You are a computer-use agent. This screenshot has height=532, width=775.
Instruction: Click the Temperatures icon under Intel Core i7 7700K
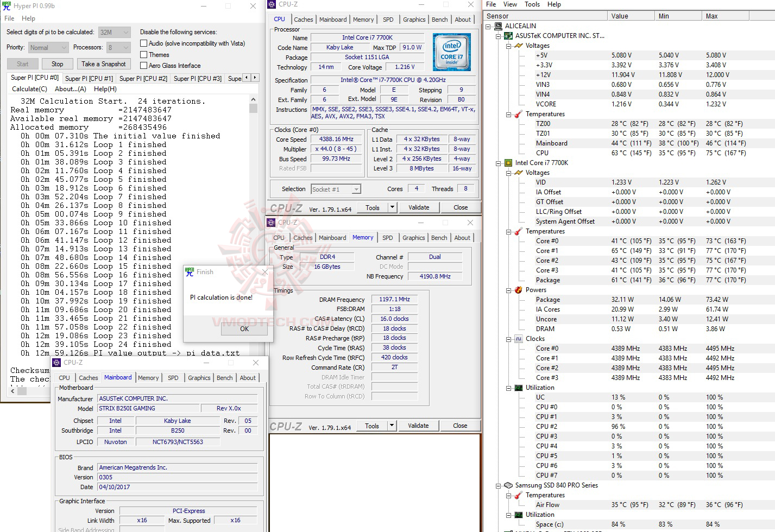click(x=519, y=231)
